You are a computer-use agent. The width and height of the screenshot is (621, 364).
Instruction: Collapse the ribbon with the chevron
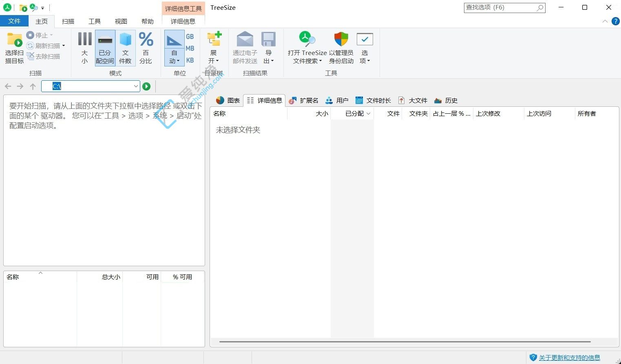605,21
